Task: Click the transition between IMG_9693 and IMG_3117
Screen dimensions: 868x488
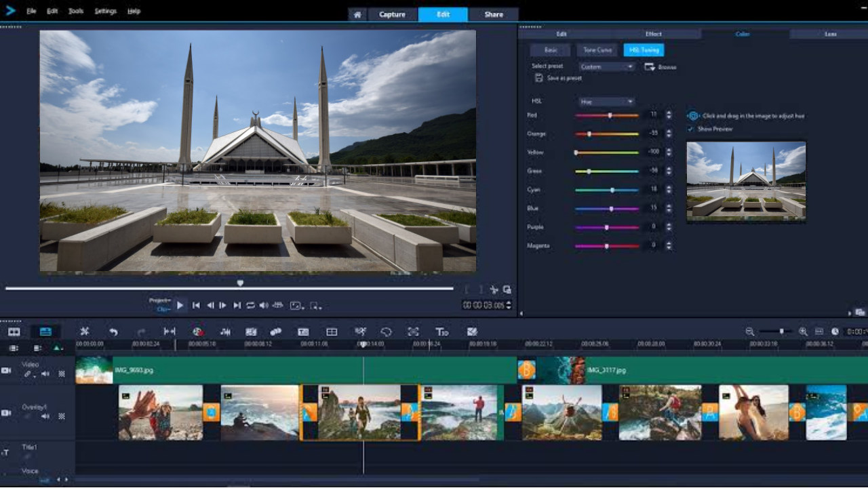Action: [x=527, y=370]
